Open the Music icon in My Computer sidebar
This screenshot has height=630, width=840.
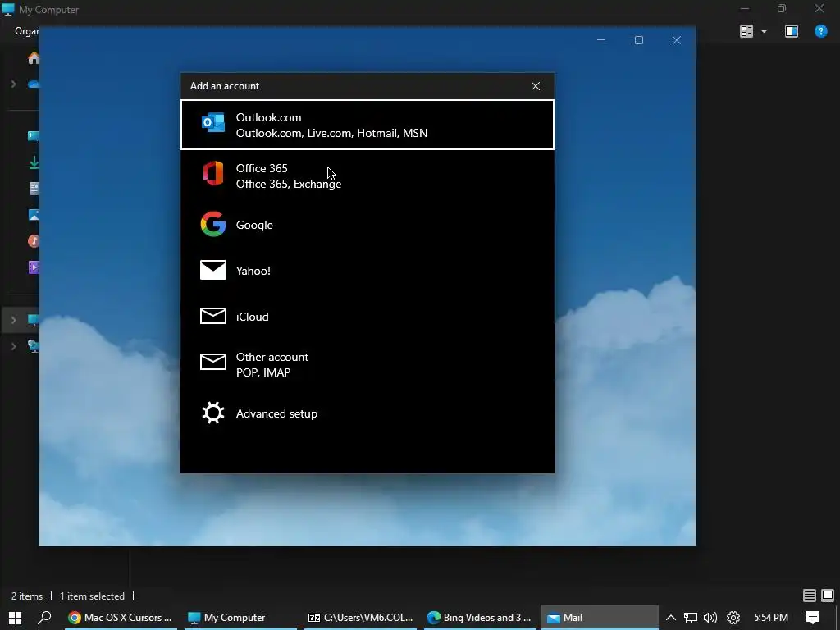(x=34, y=241)
